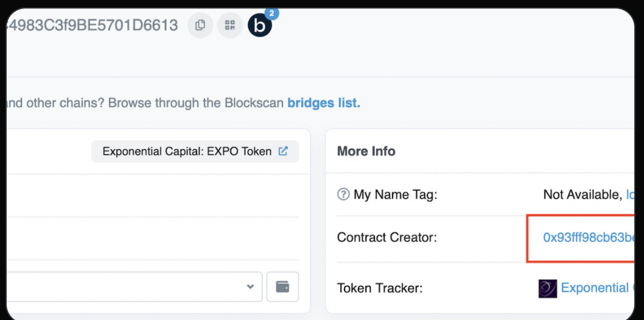Image resolution: width=644 pixels, height=320 pixels.
Task: Select the address text ending in D6613
Action: tap(92, 26)
